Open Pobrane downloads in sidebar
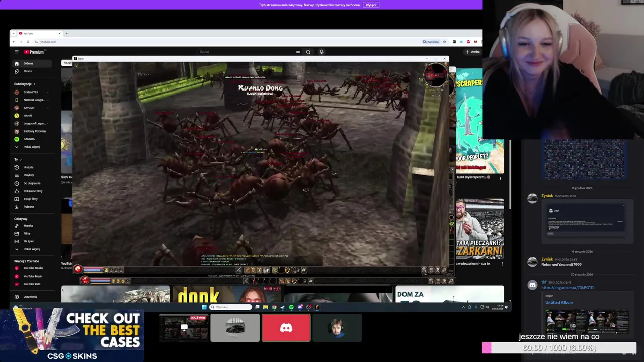Viewport: 644px width, 362px height. [x=32, y=207]
